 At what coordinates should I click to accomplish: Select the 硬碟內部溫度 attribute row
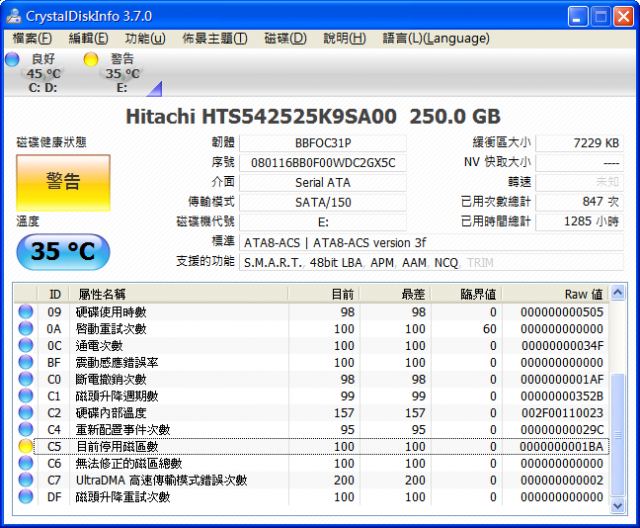click(x=311, y=413)
